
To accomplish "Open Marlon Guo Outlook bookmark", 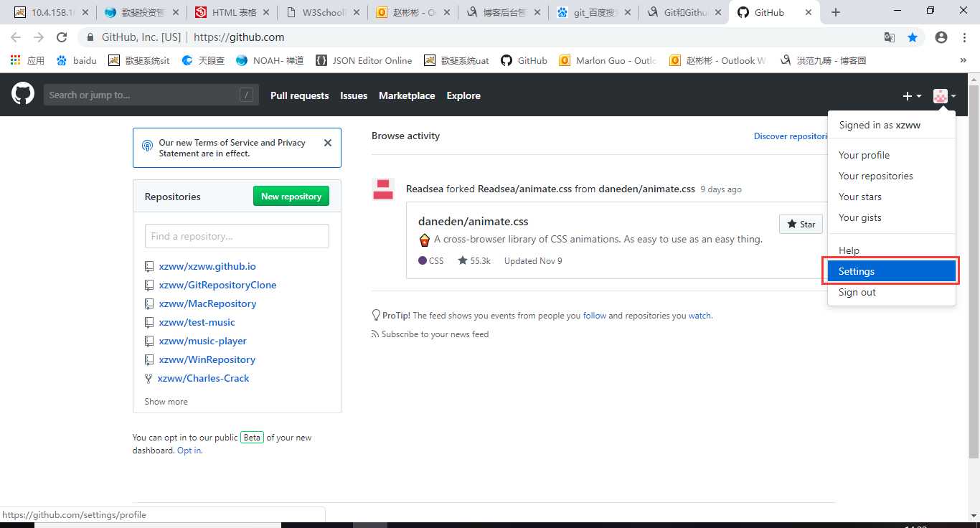I will 608,60.
